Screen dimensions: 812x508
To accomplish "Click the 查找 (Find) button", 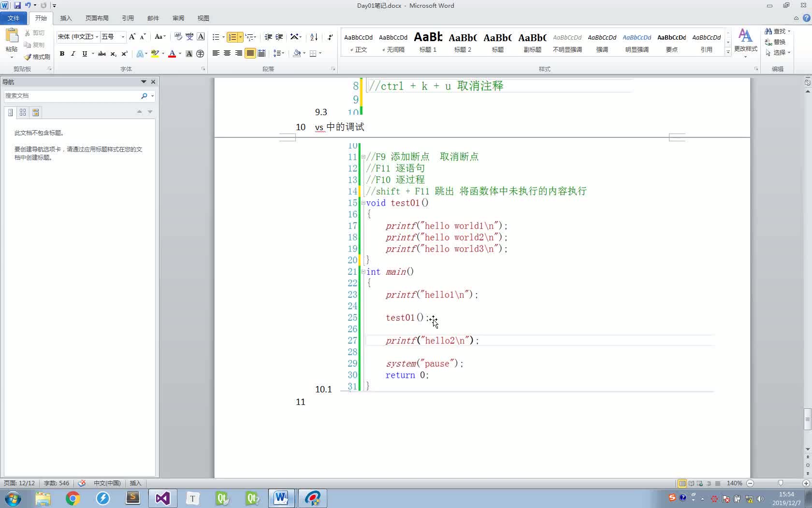I will (777, 31).
